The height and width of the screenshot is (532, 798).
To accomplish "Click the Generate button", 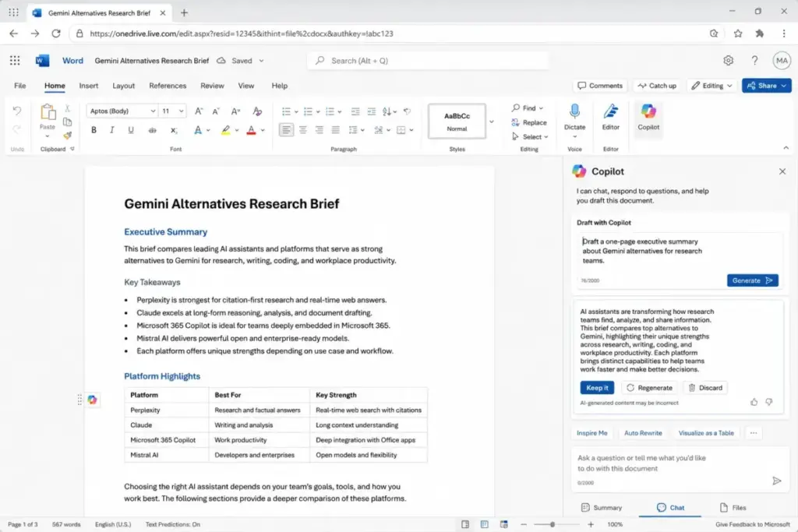I will [752, 280].
